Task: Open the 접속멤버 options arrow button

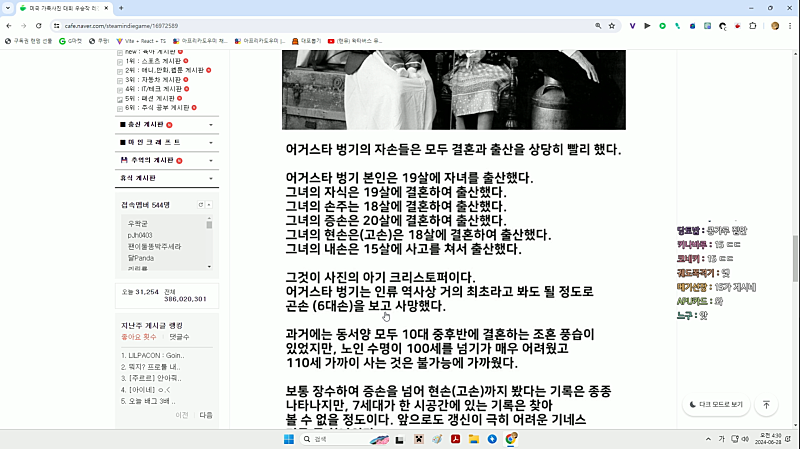Action: pyautogui.click(x=209, y=205)
